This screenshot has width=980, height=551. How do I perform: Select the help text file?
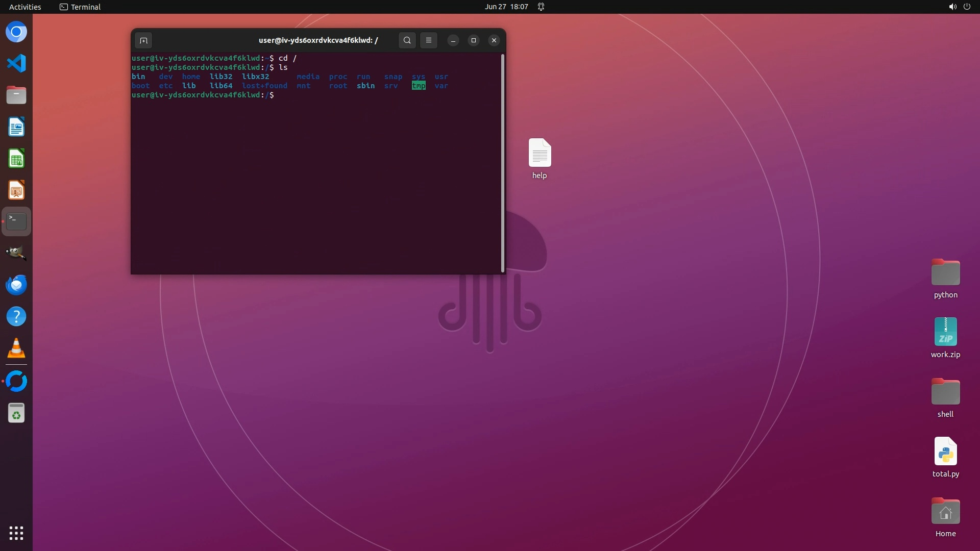click(x=540, y=153)
